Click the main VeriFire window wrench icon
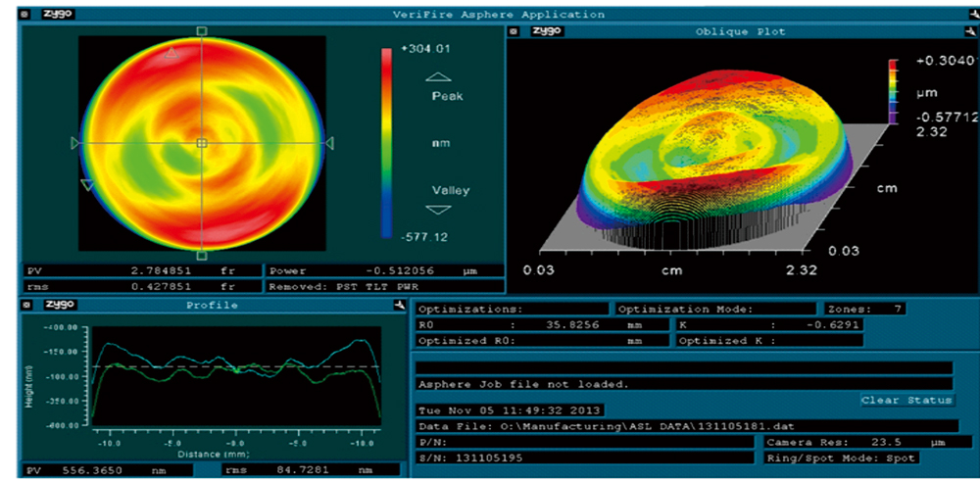Screen dimensions: 980x481 click(x=969, y=15)
